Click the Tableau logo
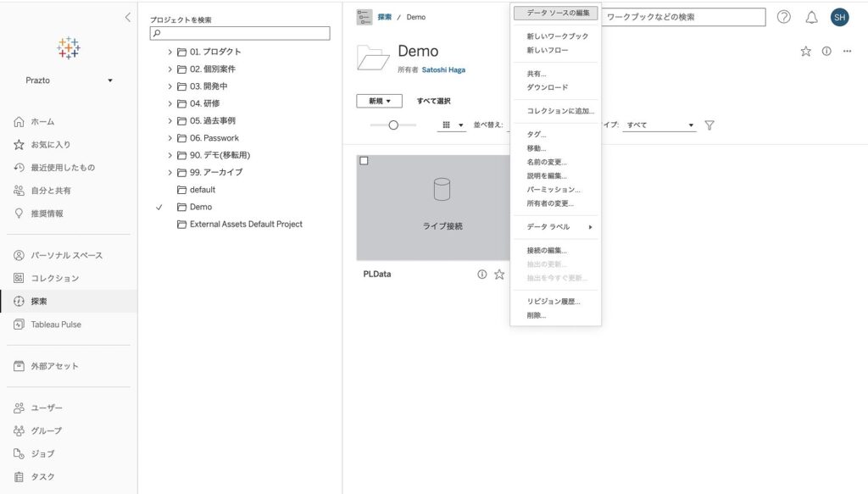The height and width of the screenshot is (494, 868). coord(69,48)
